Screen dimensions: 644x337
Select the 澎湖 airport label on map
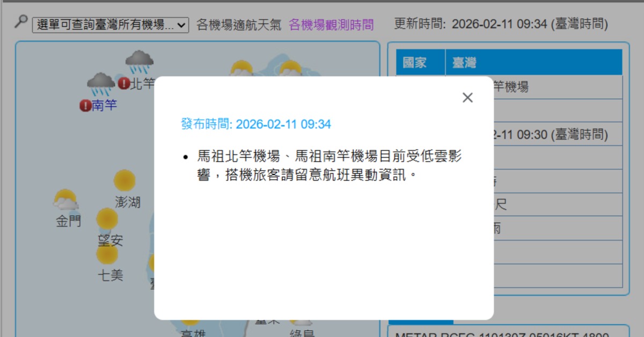[x=128, y=202]
